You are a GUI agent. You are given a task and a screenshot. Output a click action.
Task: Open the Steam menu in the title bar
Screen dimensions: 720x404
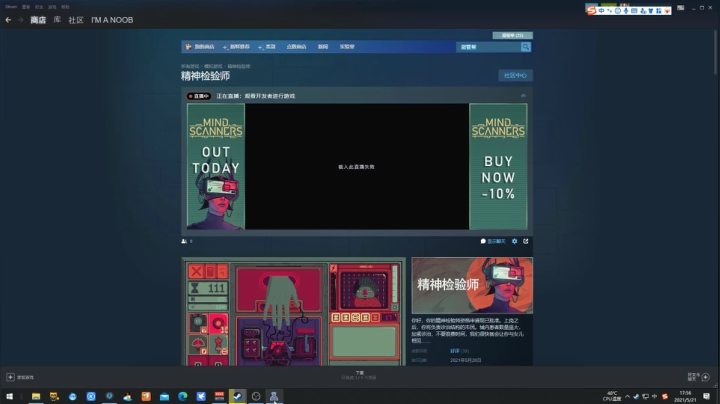(11, 7)
